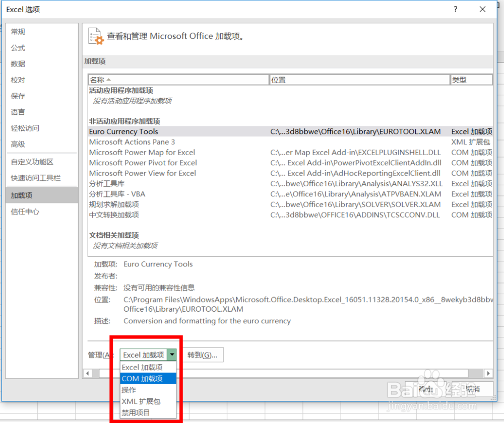
Task: Sort add-ins by 名称 column header
Action: [178, 80]
